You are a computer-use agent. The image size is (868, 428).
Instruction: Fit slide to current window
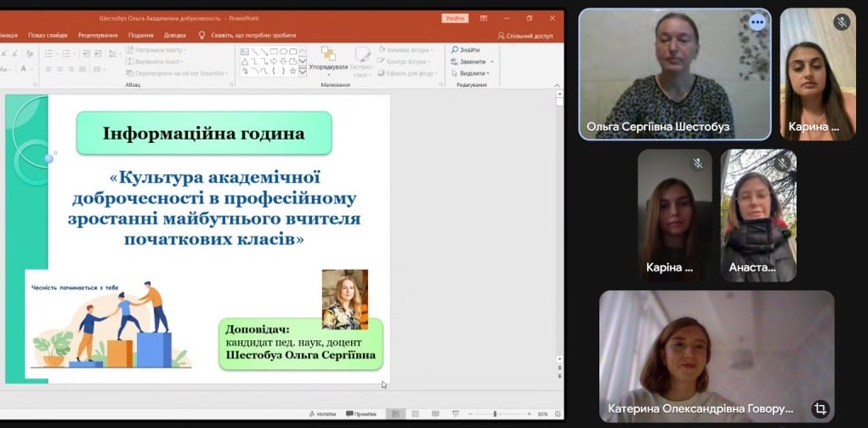point(557,414)
